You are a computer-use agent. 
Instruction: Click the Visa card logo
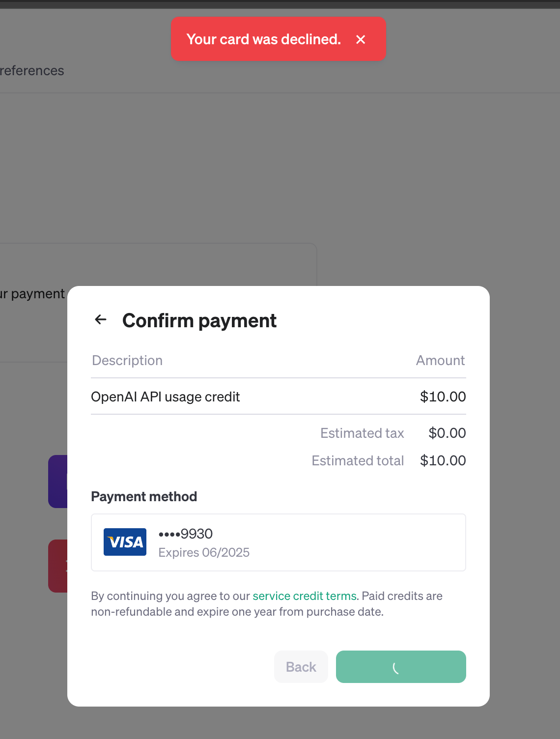[125, 542]
